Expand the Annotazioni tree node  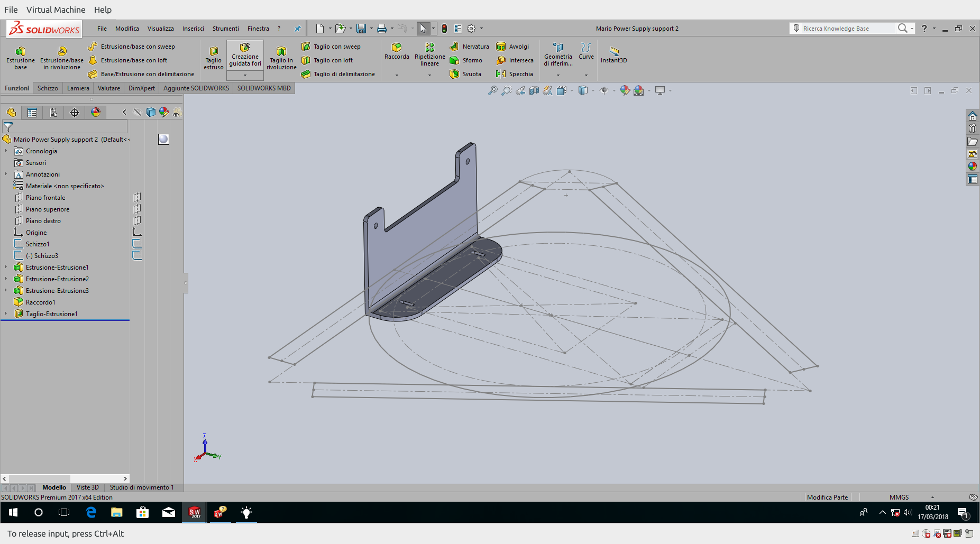6,174
